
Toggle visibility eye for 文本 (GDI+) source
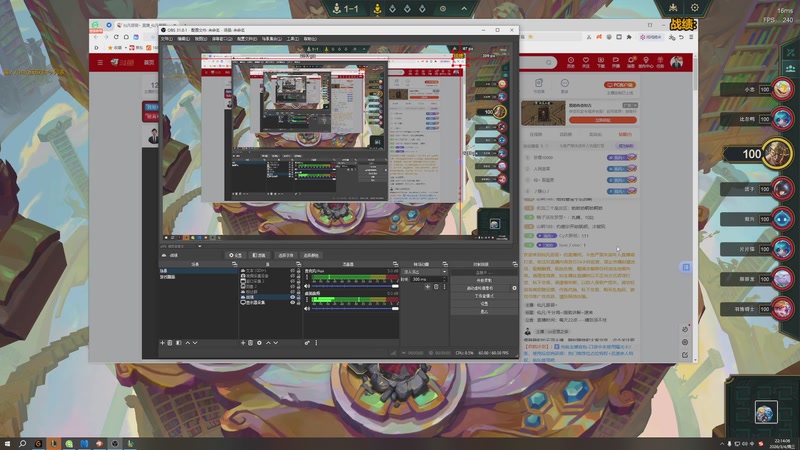[x=293, y=271]
